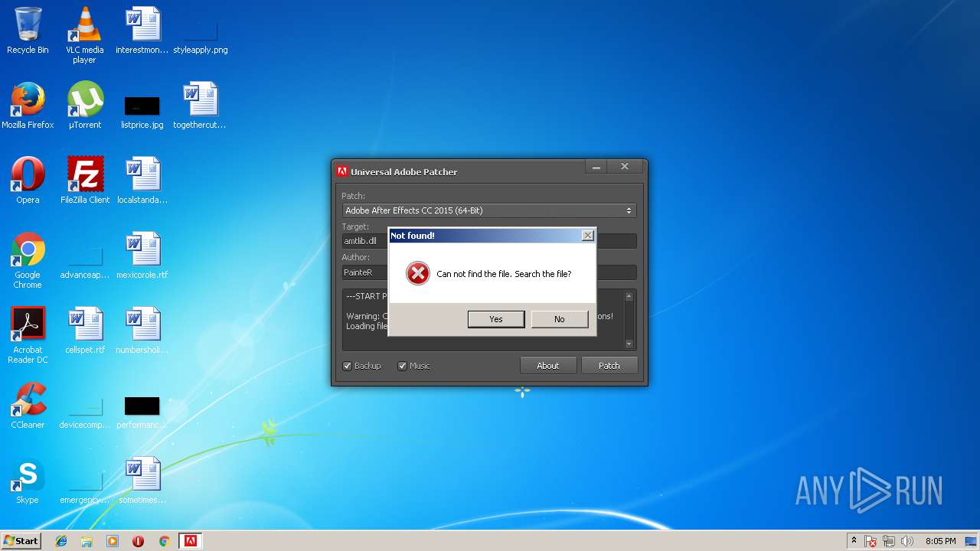
Task: Launch Acrobat Reader DC shortcut
Action: (x=28, y=335)
